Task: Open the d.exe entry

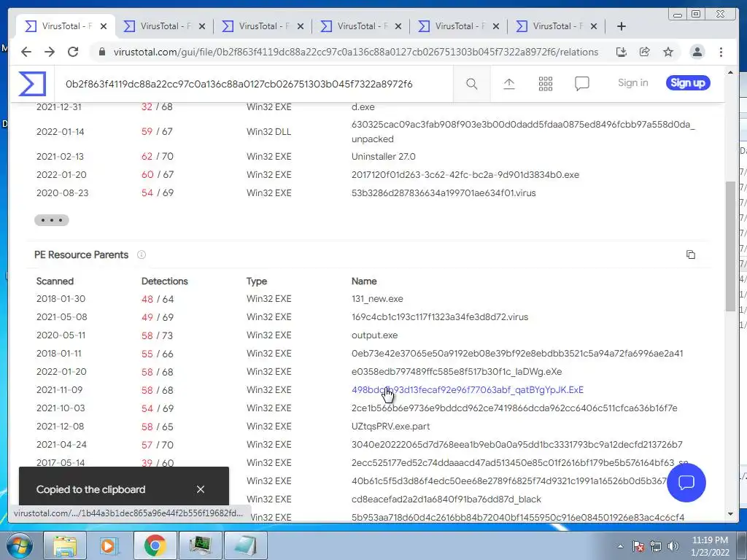Action: [x=363, y=106]
